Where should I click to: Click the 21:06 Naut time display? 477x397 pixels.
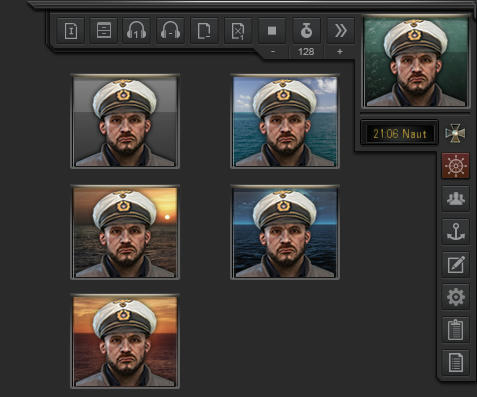(399, 134)
